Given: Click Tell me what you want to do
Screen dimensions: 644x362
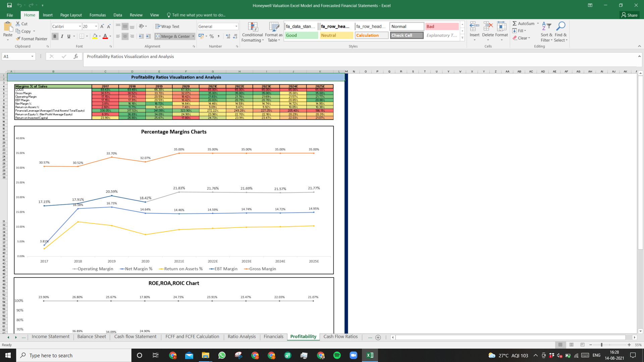Looking at the screenshot, I should (x=196, y=15).
